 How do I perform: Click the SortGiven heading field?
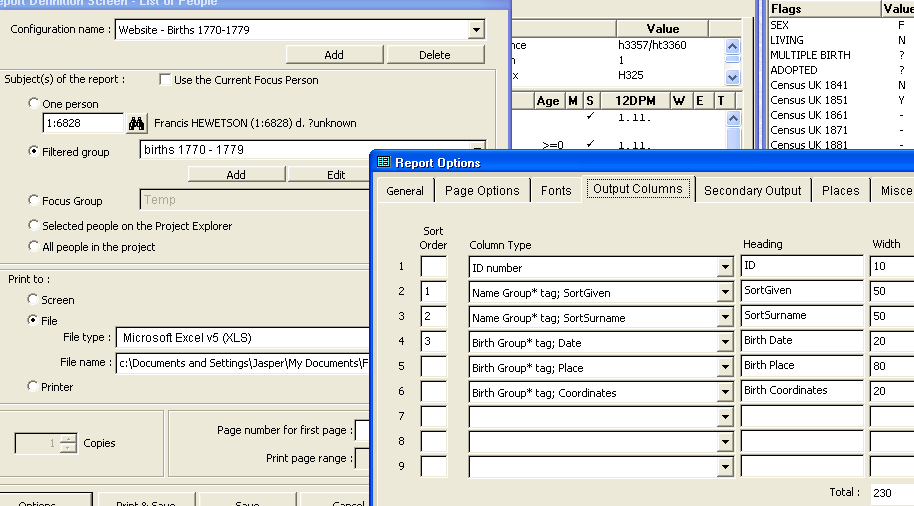coord(802,291)
